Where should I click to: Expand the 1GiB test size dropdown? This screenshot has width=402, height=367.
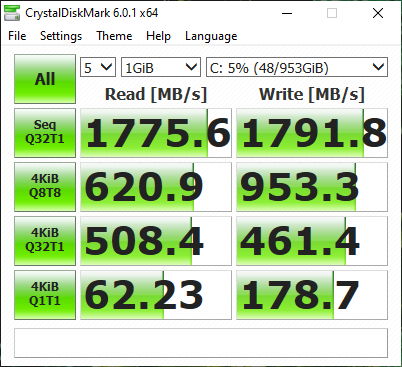[x=161, y=67]
